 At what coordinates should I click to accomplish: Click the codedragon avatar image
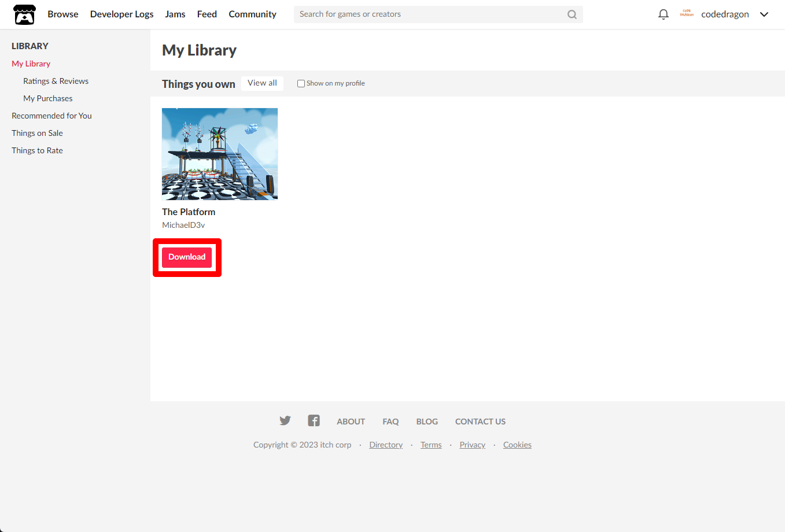point(687,14)
